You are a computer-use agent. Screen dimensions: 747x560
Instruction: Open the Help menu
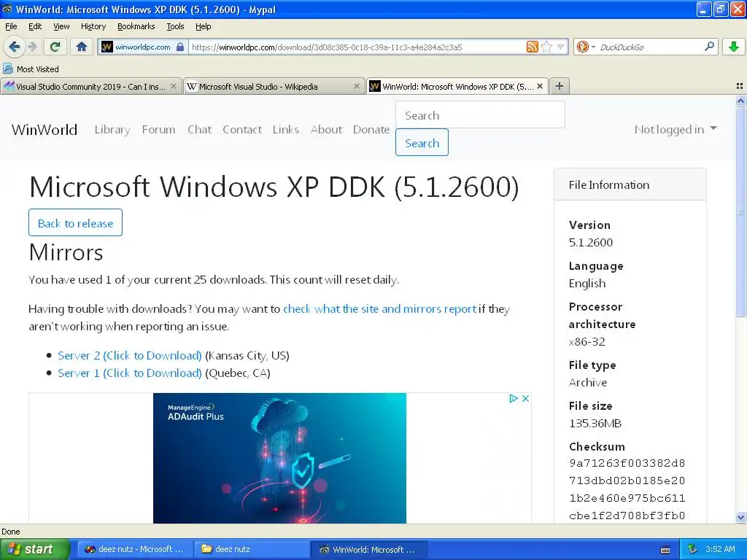point(203,26)
